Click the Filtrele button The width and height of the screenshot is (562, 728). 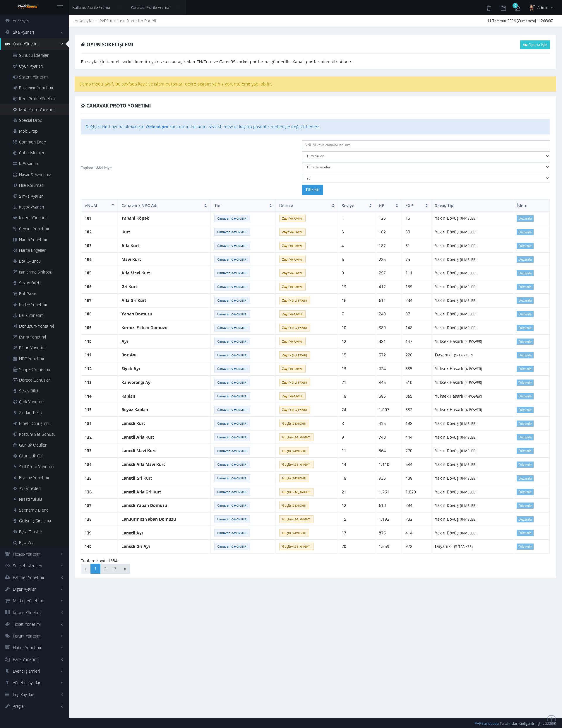tap(313, 190)
